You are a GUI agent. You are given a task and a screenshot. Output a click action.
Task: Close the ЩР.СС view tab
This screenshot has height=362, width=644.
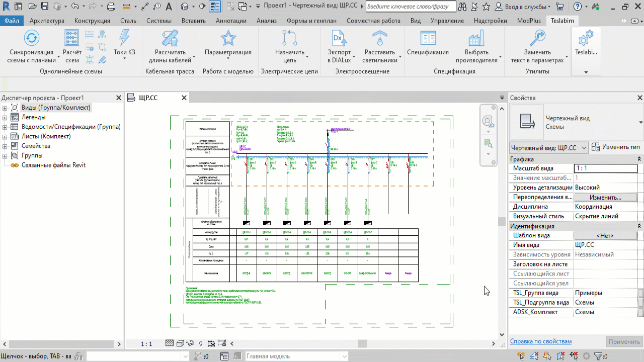pos(184,98)
